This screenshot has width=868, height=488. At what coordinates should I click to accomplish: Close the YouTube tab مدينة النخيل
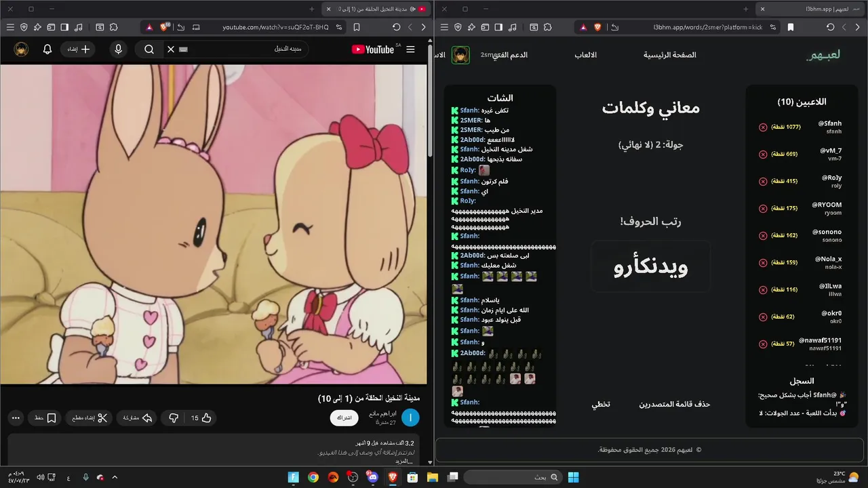[328, 9]
